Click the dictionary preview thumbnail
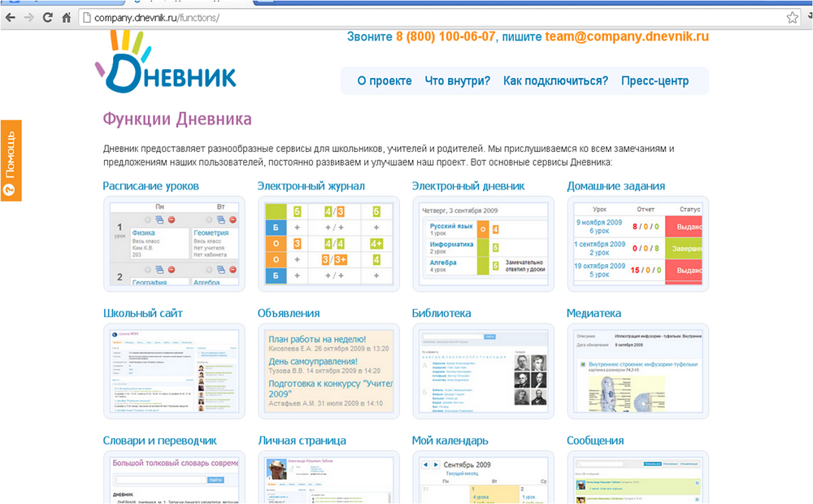 174,477
